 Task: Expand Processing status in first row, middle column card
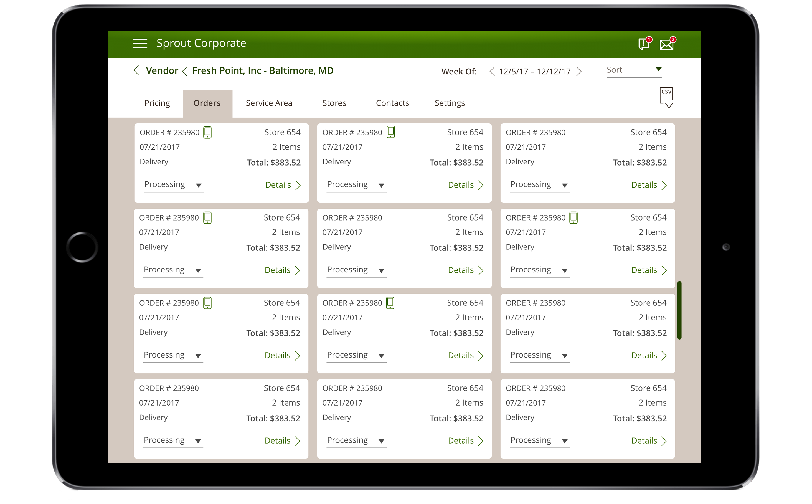pyautogui.click(x=356, y=185)
